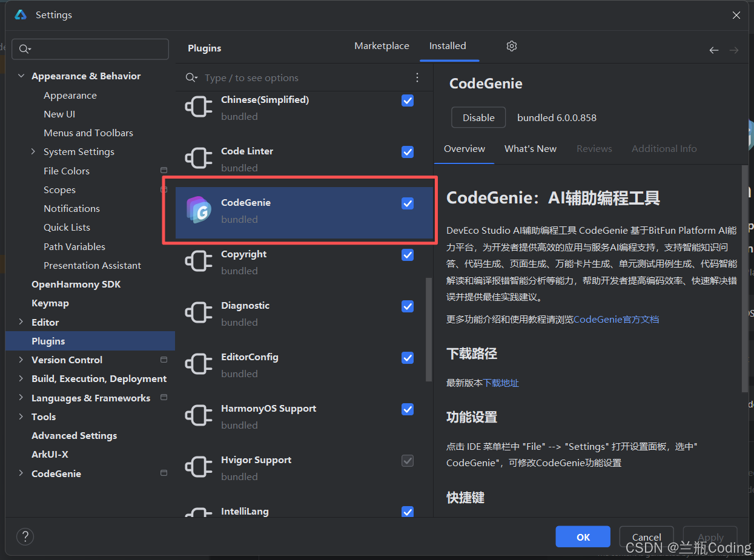Image resolution: width=754 pixels, height=560 pixels.
Task: Collapse the Appearance & Behavior section
Action: pos(21,76)
